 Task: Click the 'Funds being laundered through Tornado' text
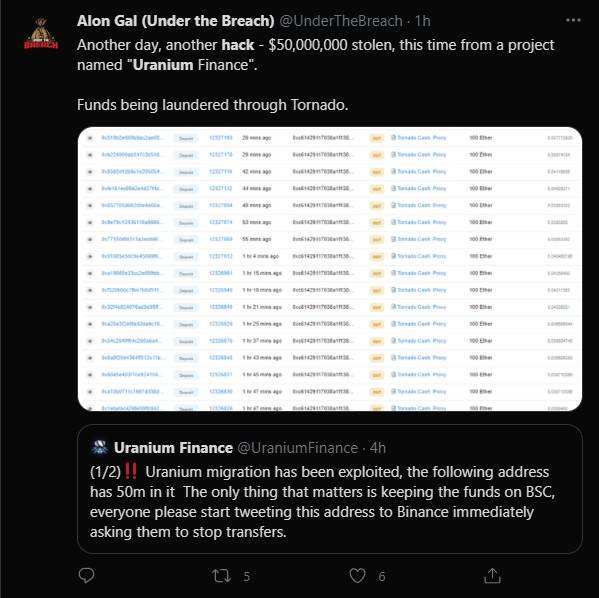pyautogui.click(x=212, y=105)
